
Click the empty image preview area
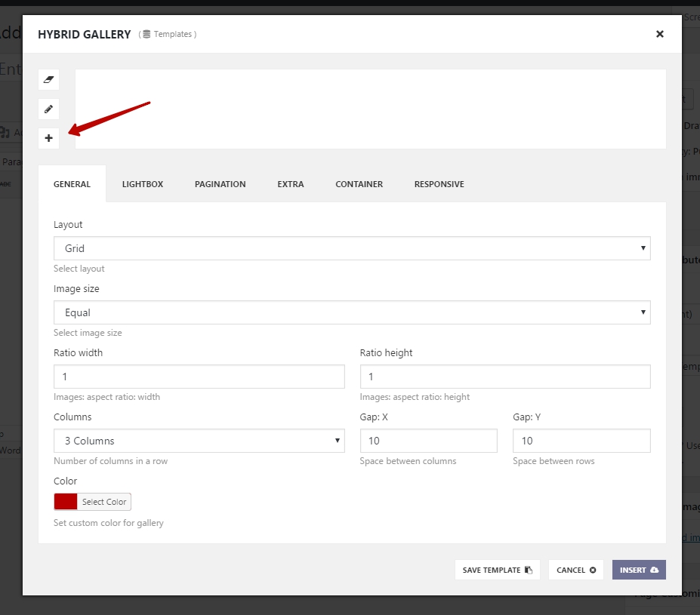coord(371,109)
